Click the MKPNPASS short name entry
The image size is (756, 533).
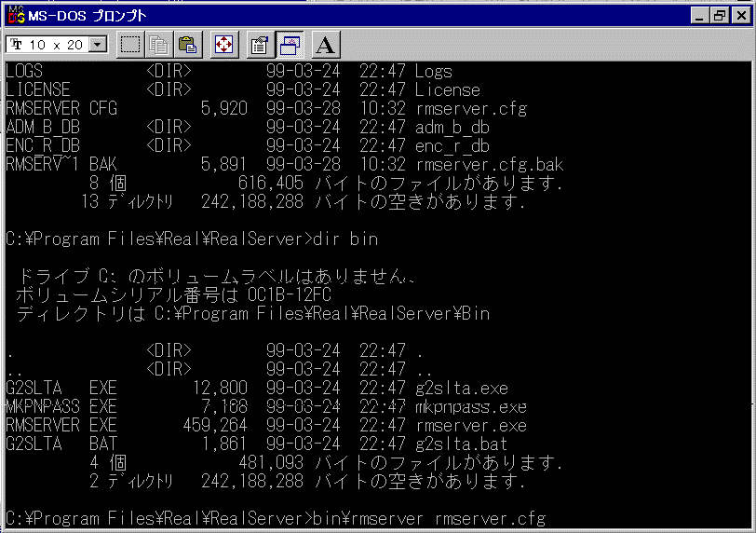click(43, 407)
